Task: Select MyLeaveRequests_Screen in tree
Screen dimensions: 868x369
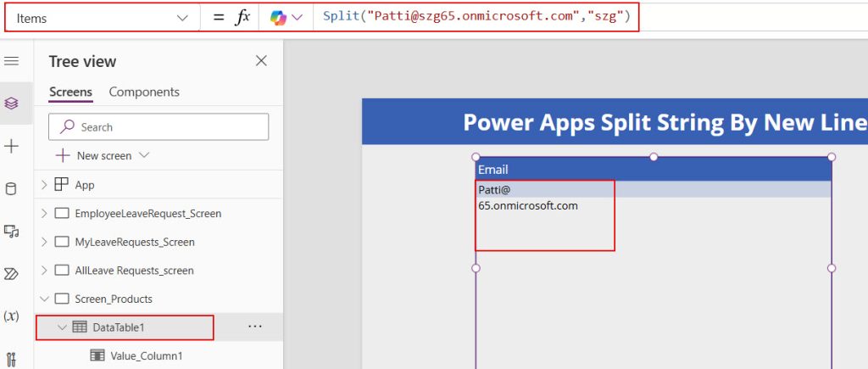Action: coord(135,242)
